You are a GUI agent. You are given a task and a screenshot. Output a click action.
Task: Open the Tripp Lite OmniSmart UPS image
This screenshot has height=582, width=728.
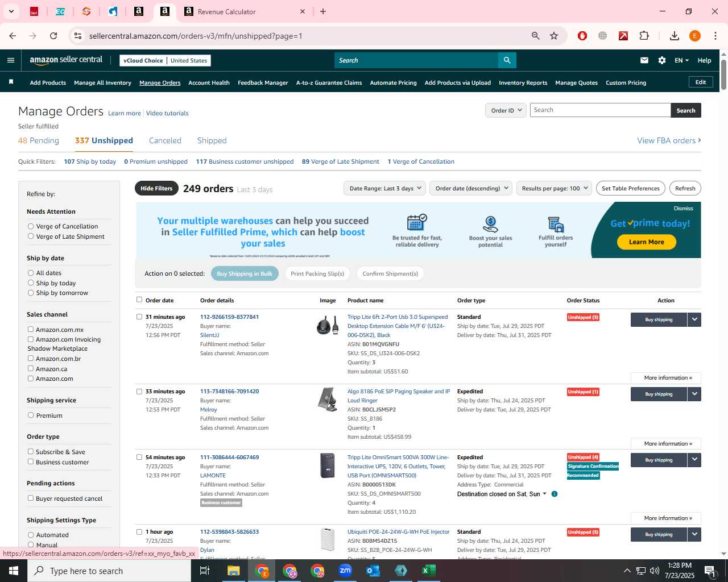click(x=328, y=465)
